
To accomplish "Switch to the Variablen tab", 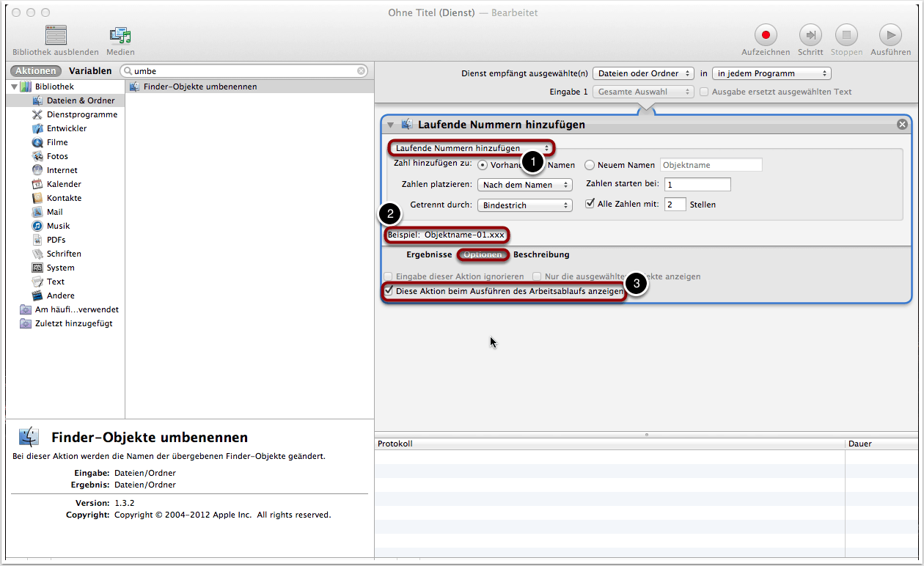I will (90, 71).
